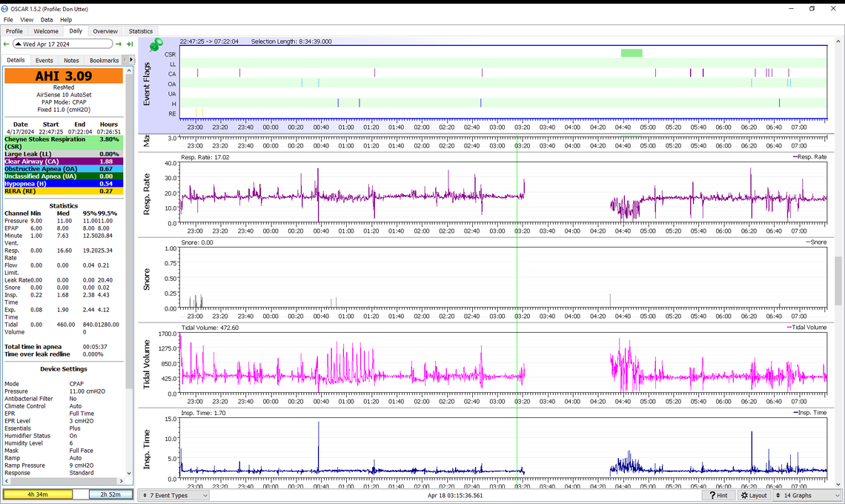
Task: Open the Help menu
Action: pyautogui.click(x=66, y=20)
